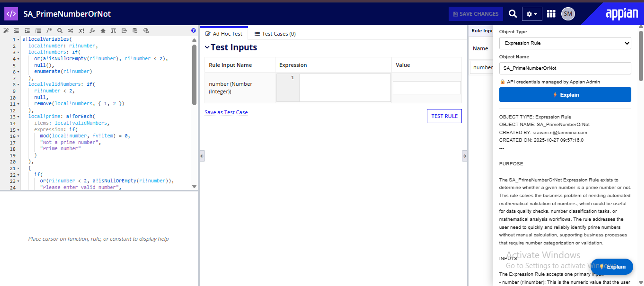Viewport: 644px width, 286px height.
Task: Switch to Test Cases (0) tab
Action: pyautogui.click(x=275, y=34)
